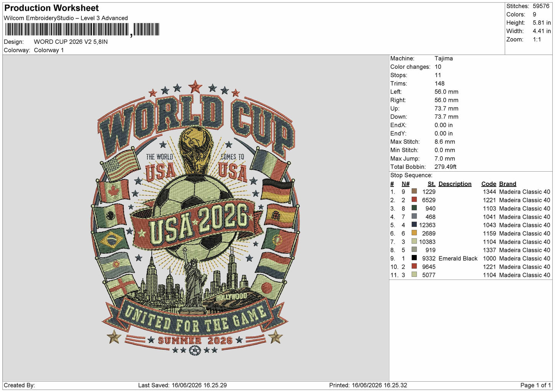Click thread code '1337'
The height and width of the screenshot is (392, 555).
[490, 250]
